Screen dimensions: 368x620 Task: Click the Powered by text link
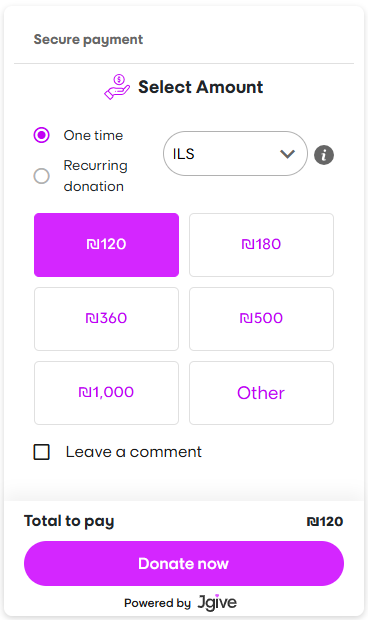157,603
